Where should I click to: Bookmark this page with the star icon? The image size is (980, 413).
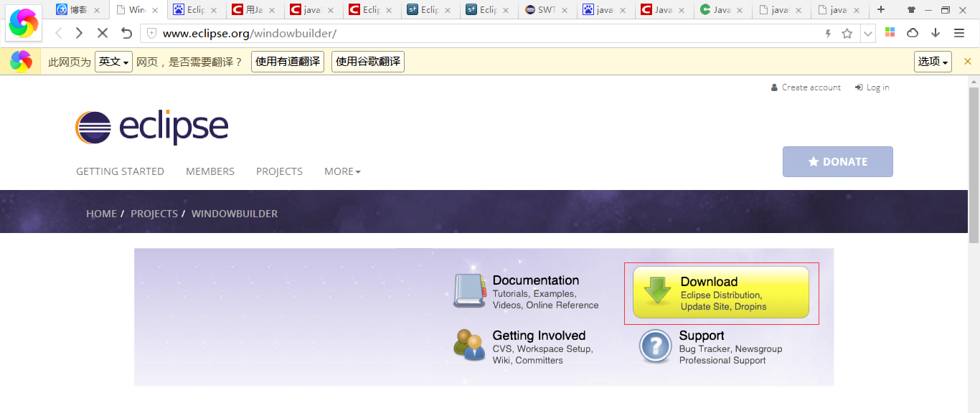pos(847,34)
